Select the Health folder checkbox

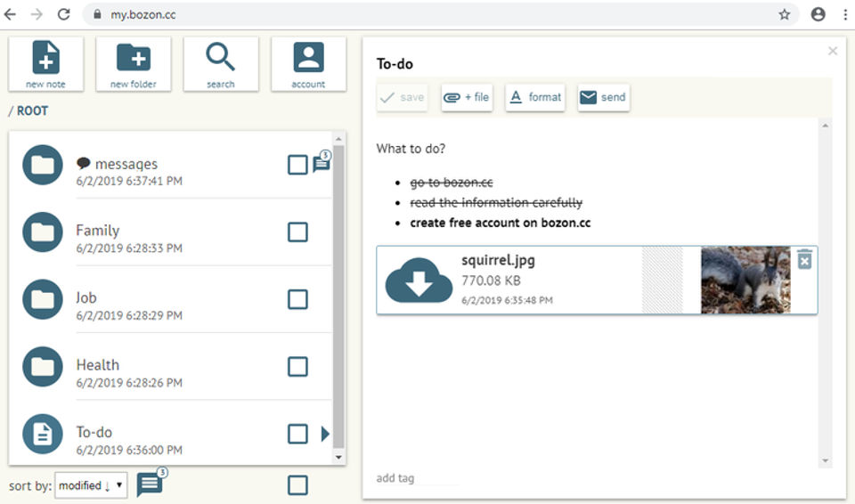[x=297, y=366]
